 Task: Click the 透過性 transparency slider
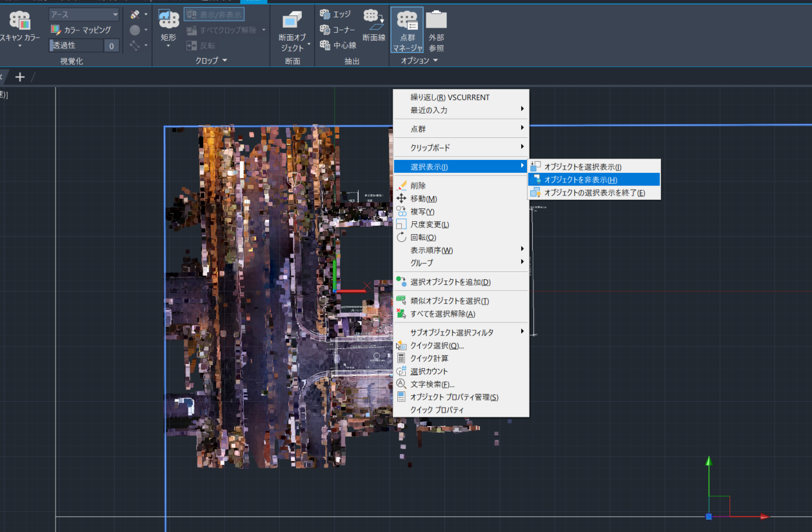(76, 46)
